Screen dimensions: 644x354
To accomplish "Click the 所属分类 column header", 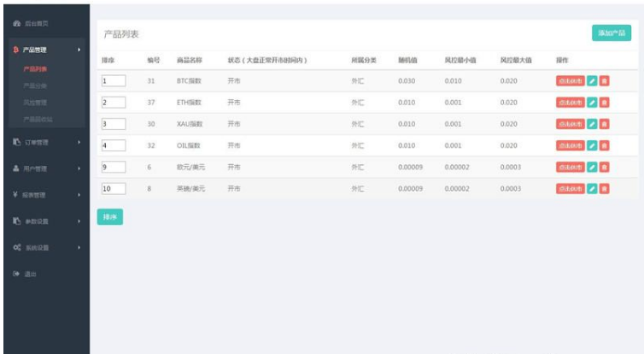I will [364, 61].
